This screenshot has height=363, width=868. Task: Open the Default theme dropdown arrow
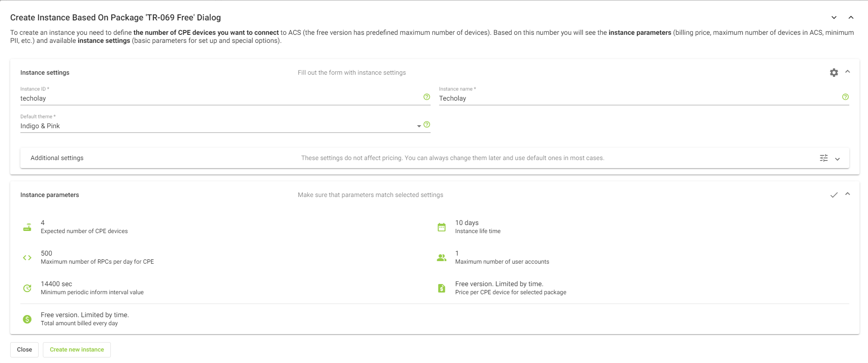coord(419,126)
